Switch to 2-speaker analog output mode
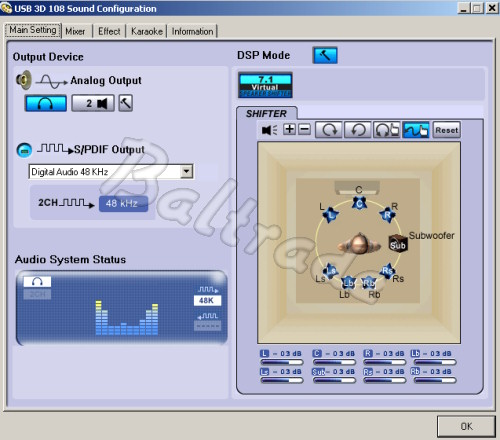This screenshot has height=440, width=500. (93, 103)
